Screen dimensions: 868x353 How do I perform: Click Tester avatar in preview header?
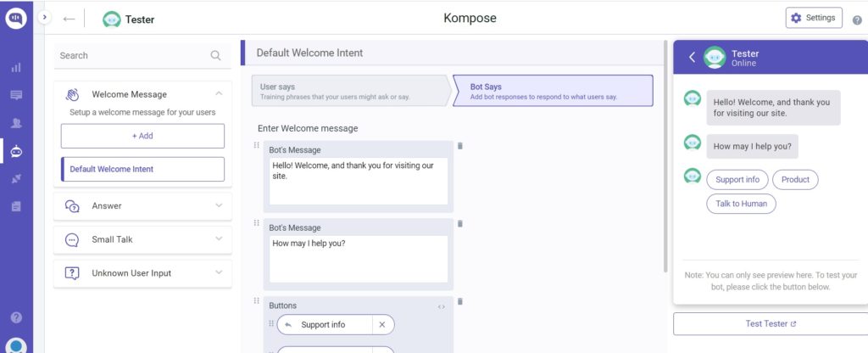tap(715, 58)
